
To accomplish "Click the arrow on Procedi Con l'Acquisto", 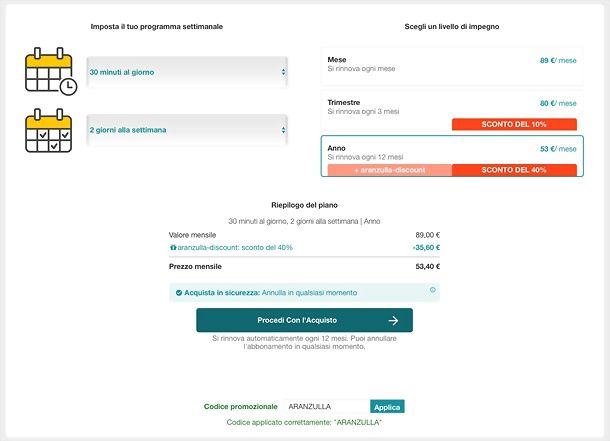I will tap(393, 320).
